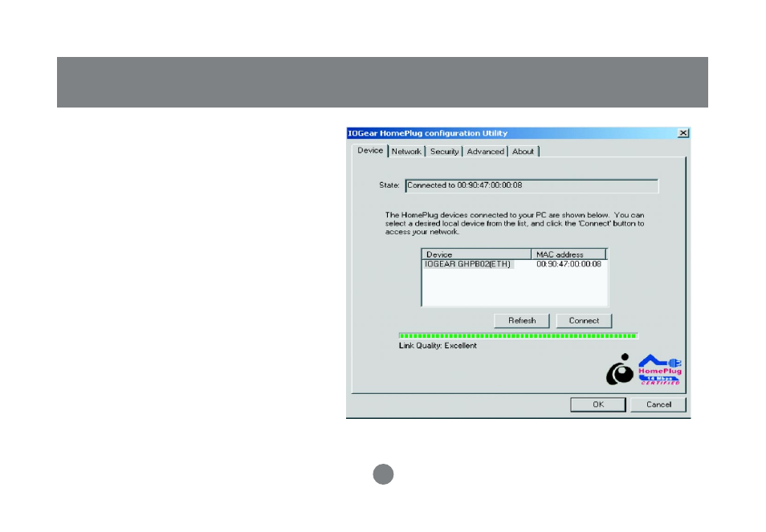This screenshot has height=532, width=766.
Task: Close the HomePlug configuration Utility window
Action: point(683,133)
